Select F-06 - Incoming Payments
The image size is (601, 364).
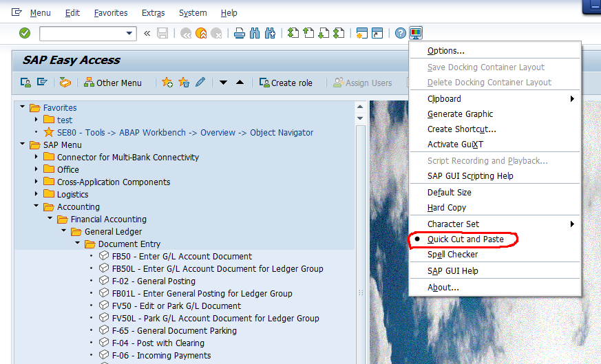[161, 355]
